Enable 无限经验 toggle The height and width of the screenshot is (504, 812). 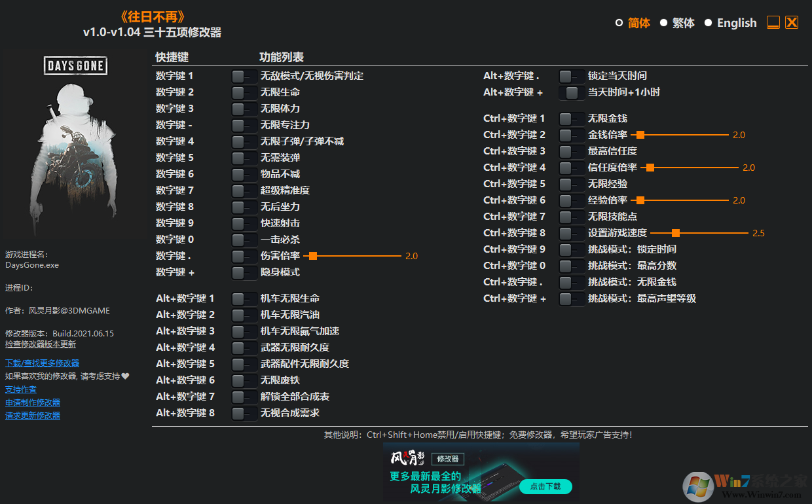click(x=572, y=184)
